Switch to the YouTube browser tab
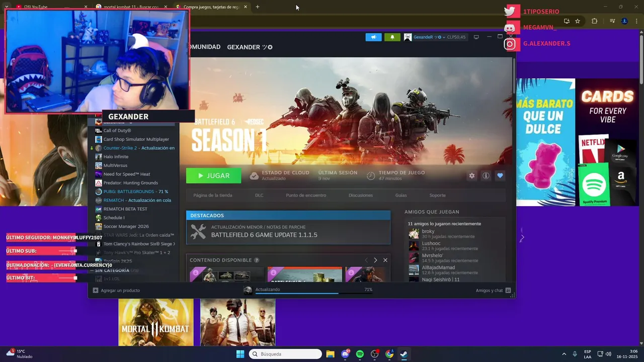This screenshot has width=644, height=362. click(x=52, y=7)
